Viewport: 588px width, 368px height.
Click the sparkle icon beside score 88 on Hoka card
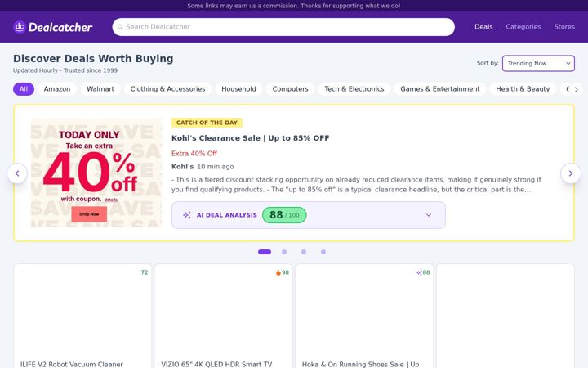[419, 272]
